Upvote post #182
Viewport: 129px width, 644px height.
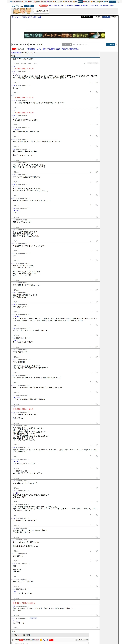pyautogui.click(x=91, y=147)
